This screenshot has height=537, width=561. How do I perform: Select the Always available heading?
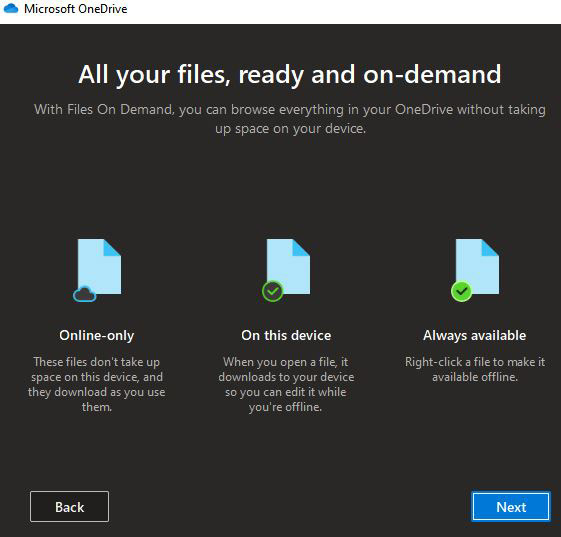[475, 336]
